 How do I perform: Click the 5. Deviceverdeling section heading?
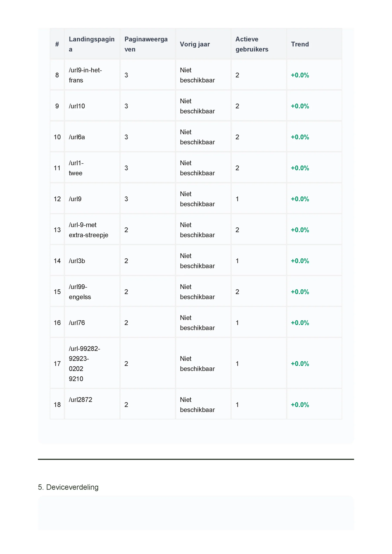tap(68, 487)
